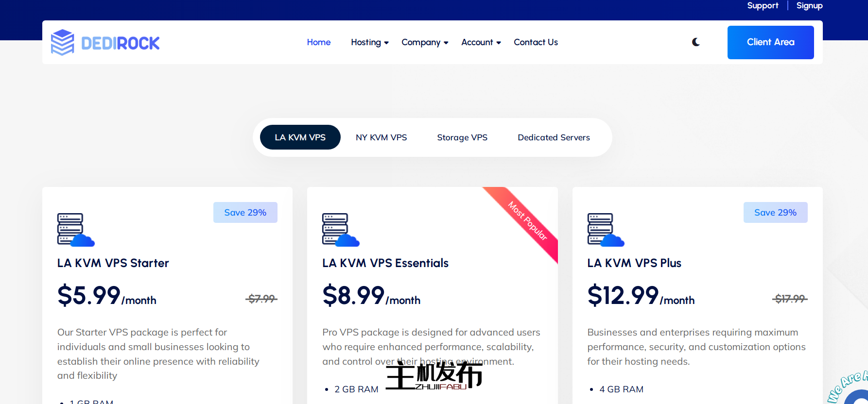The image size is (868, 404).
Task: Click the 4 GB RAM list item
Action: 621,389
